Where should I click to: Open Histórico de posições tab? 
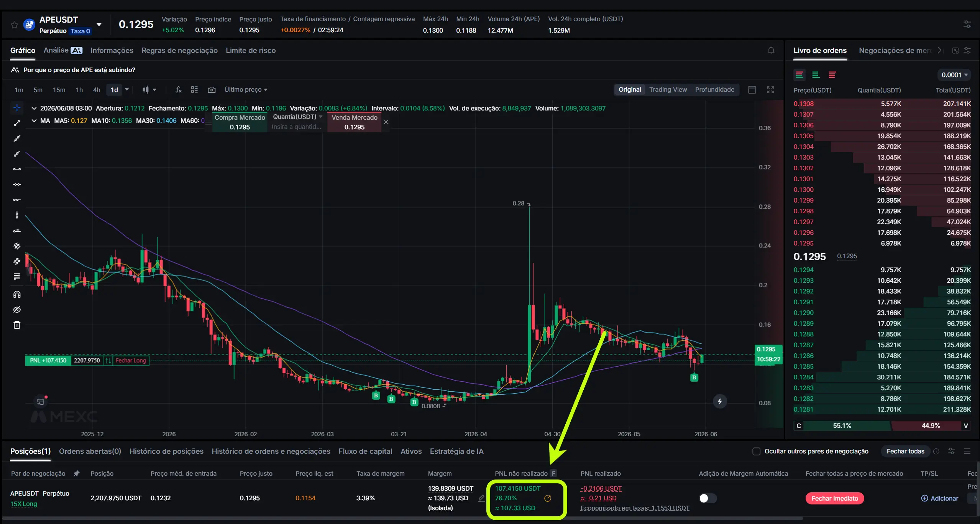tap(166, 451)
